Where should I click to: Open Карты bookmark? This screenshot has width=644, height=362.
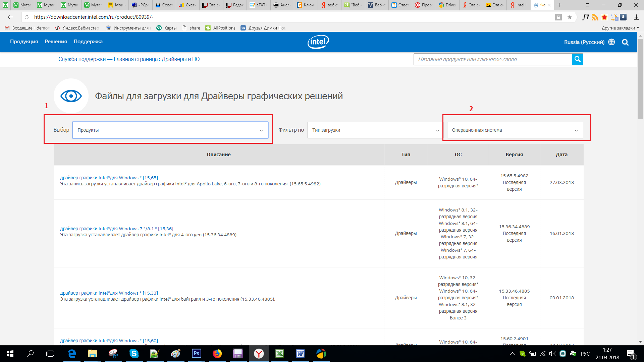coord(166,28)
